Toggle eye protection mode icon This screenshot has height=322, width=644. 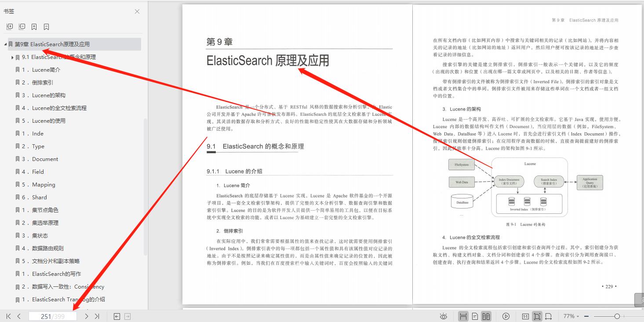pos(444,316)
